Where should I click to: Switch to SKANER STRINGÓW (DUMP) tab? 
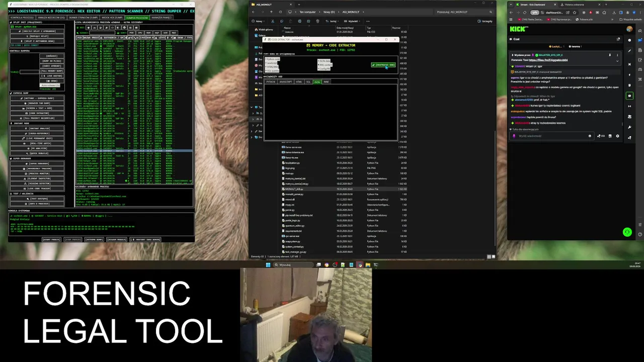[83, 18]
